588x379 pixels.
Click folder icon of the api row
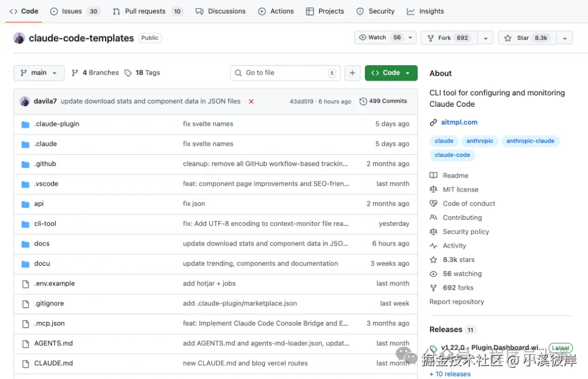(x=26, y=204)
